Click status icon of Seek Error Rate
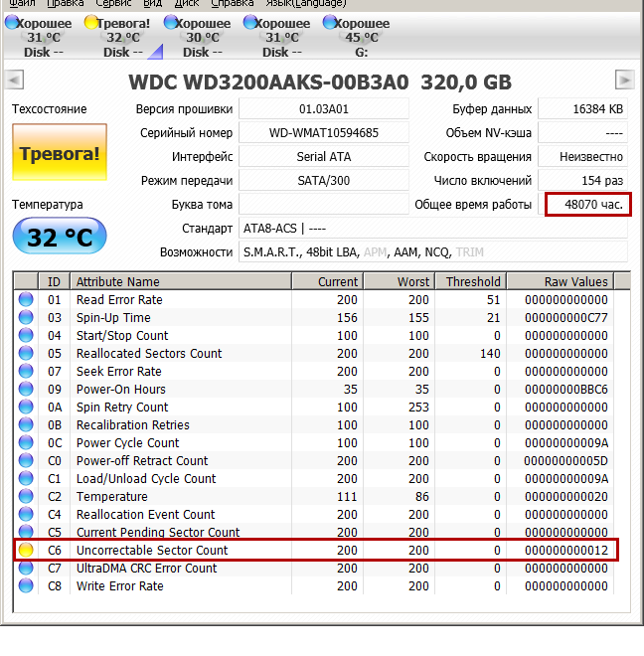 point(26,371)
